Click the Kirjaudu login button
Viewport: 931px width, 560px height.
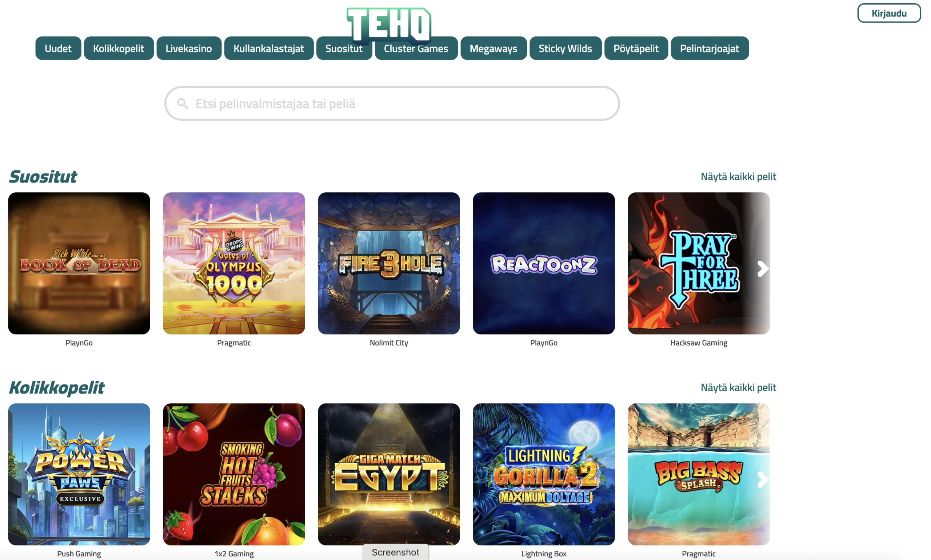889,13
